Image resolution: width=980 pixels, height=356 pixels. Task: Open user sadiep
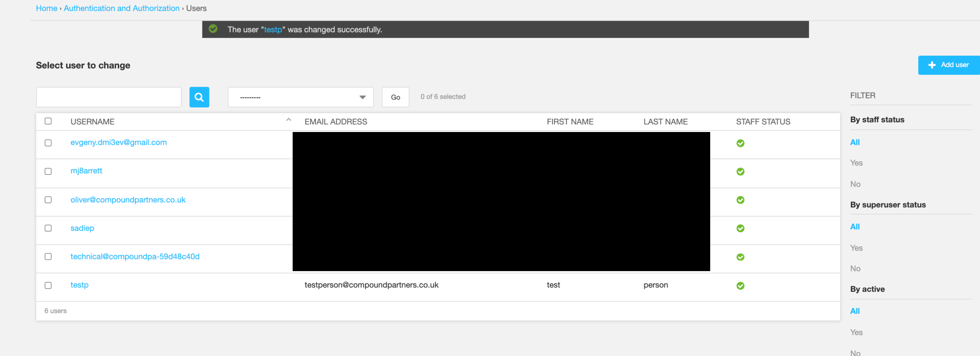tap(82, 228)
